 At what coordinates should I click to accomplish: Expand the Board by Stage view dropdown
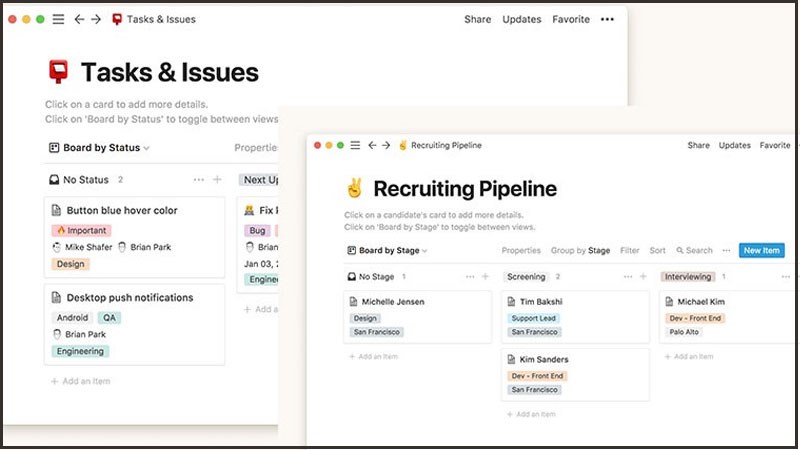point(387,251)
